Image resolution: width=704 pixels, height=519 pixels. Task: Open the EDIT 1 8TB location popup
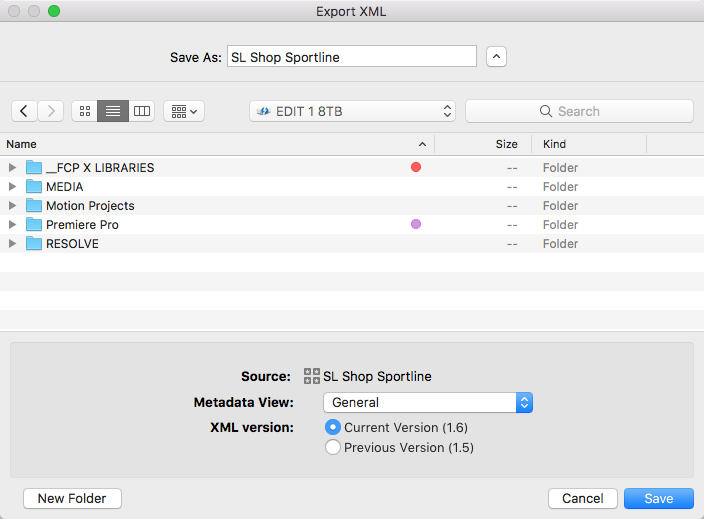pos(352,111)
